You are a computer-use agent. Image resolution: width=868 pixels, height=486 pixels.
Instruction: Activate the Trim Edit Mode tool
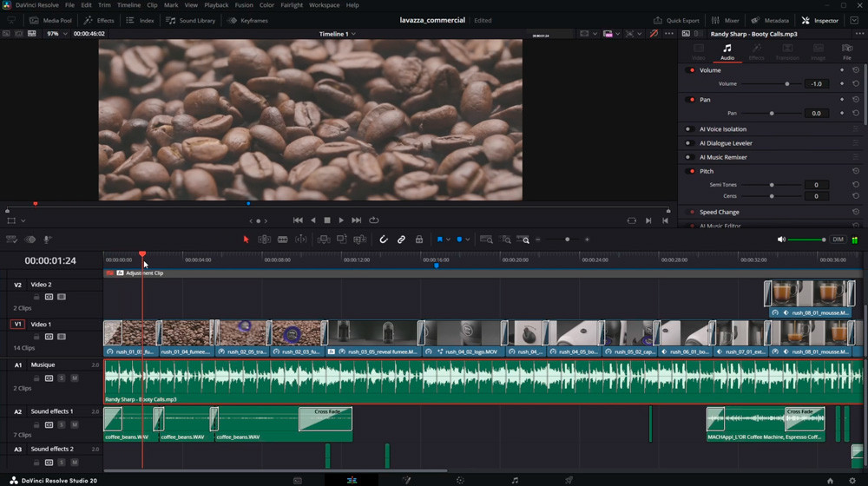point(264,240)
